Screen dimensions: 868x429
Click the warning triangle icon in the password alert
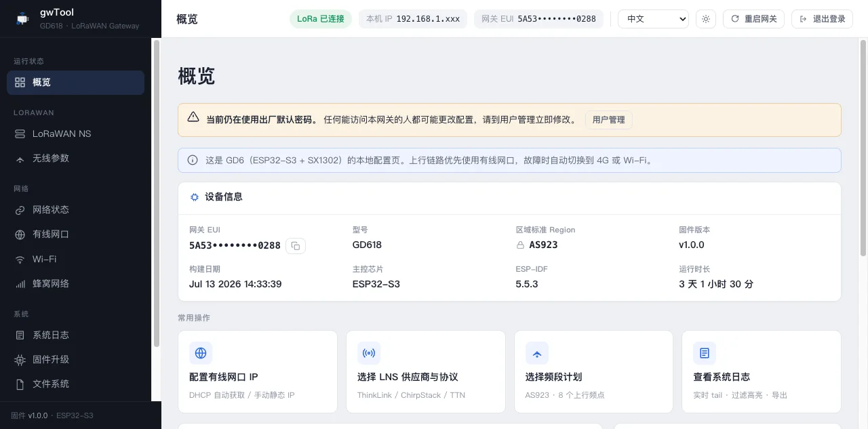tap(193, 117)
